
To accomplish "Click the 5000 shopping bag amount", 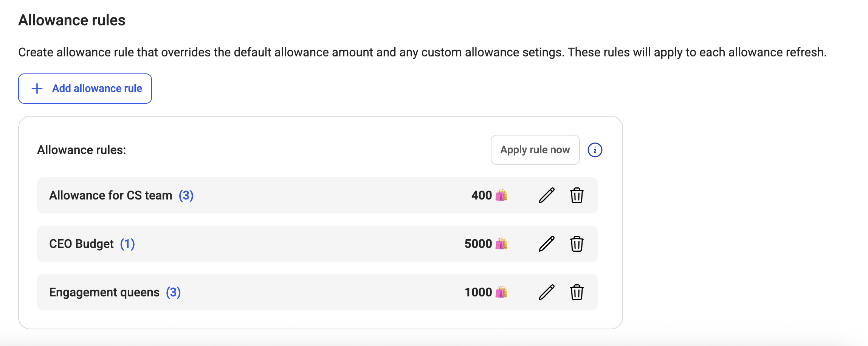I will click(x=486, y=244).
